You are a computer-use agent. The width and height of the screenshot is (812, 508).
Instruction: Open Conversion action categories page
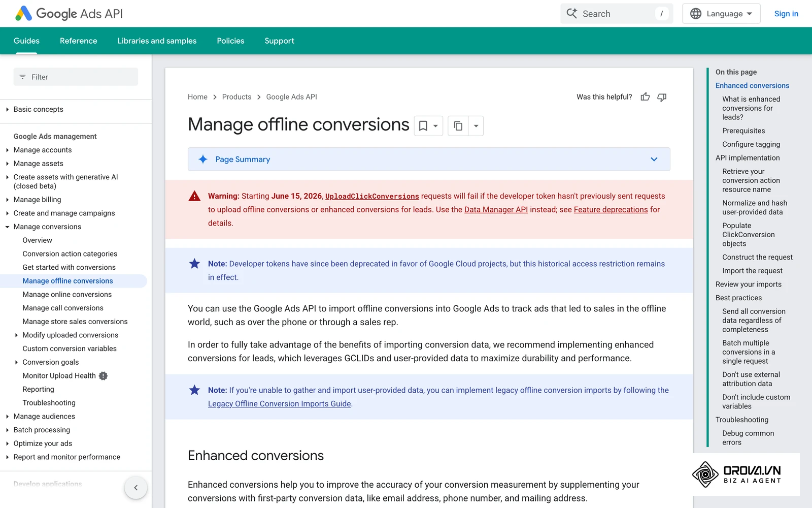[70, 254]
